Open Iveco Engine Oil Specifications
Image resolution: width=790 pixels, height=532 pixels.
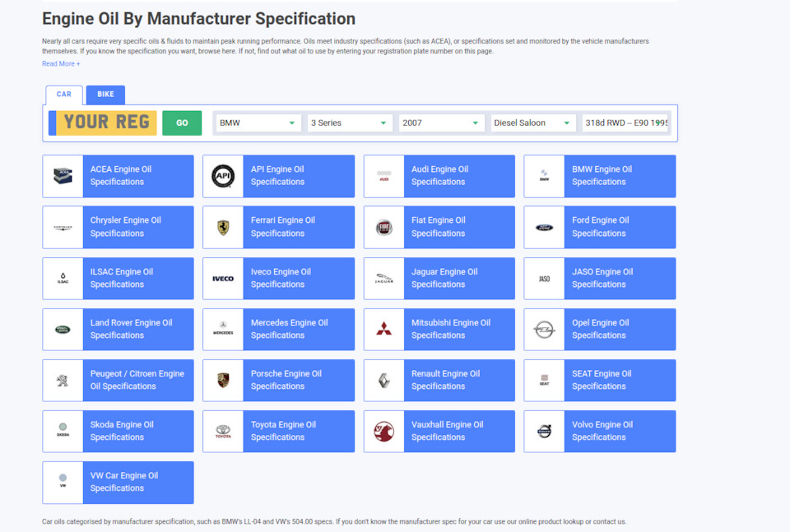point(279,278)
